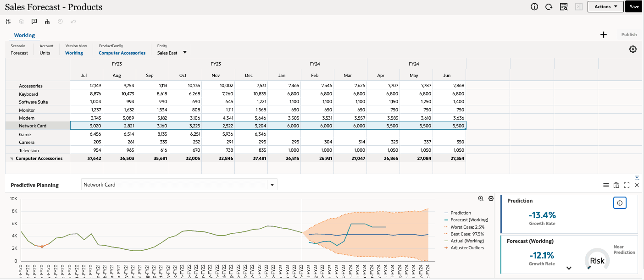Open the data insights icon near Actions

point(563,6)
